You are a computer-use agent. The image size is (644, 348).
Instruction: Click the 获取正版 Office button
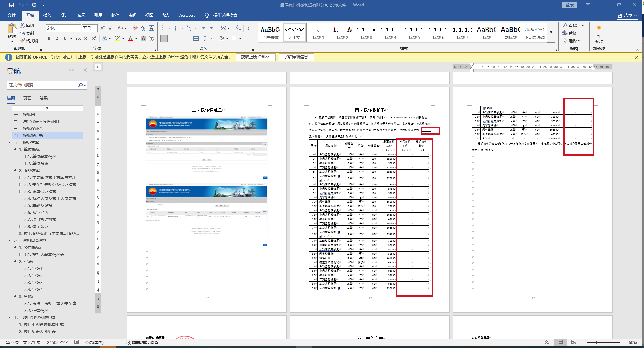coord(255,57)
